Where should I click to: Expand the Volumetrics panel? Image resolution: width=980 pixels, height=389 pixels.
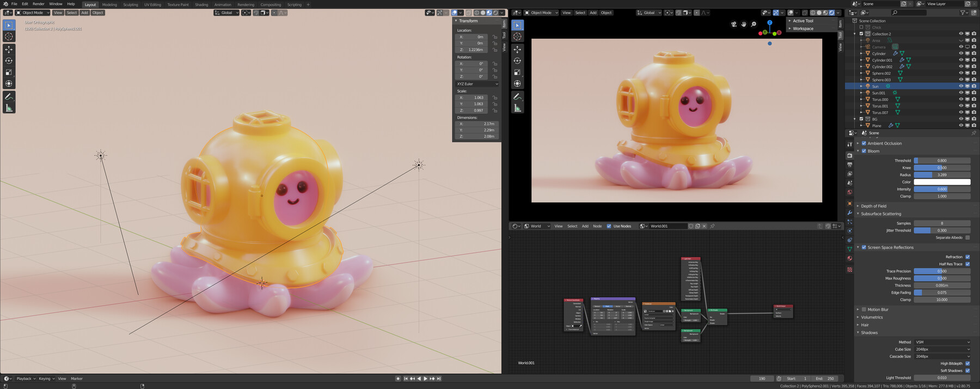pyautogui.click(x=872, y=317)
